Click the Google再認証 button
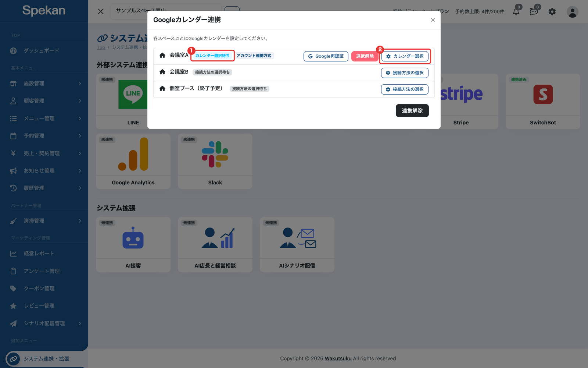 (x=326, y=56)
